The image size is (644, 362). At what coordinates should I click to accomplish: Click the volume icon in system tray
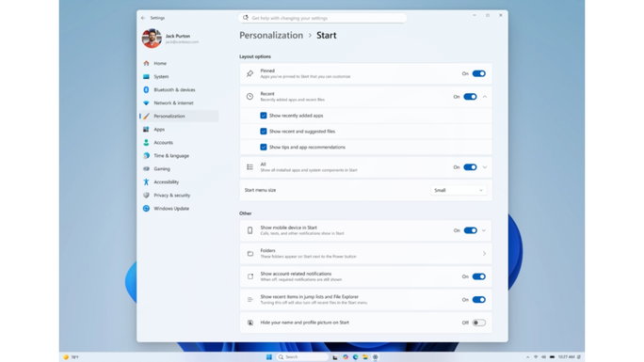544,357
